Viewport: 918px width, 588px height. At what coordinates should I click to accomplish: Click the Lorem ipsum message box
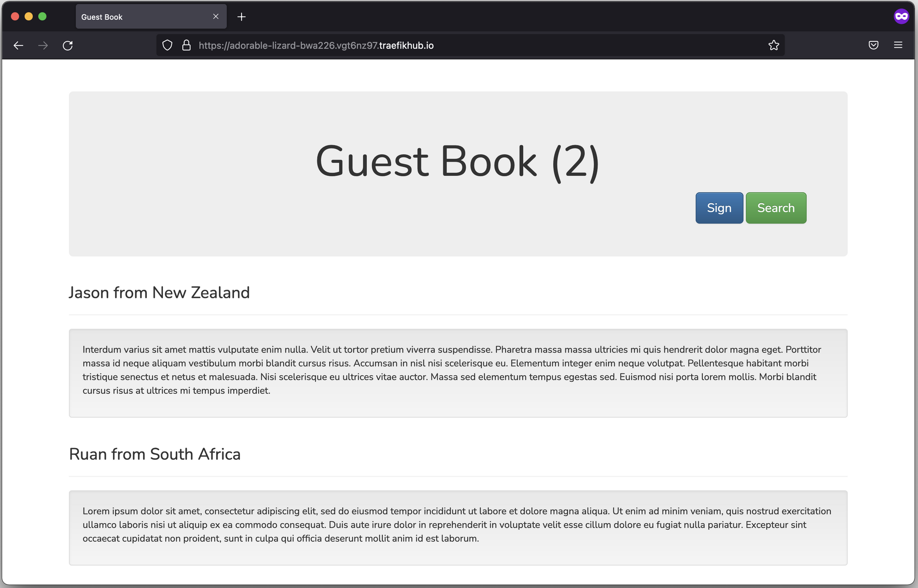(458, 527)
